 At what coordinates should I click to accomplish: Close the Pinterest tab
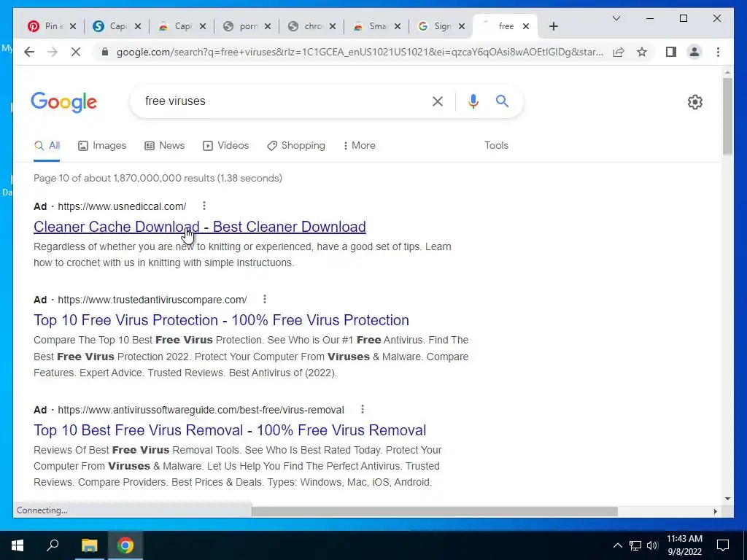point(73,27)
